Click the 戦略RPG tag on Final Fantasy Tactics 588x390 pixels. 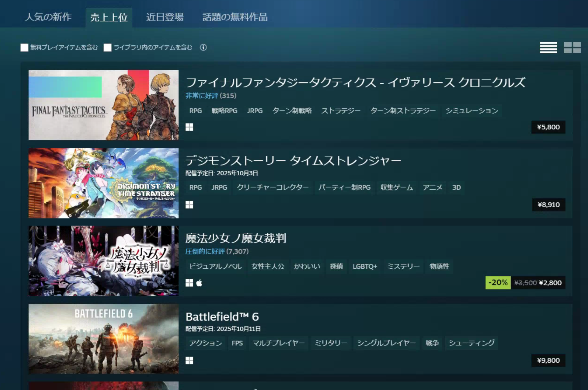(224, 111)
